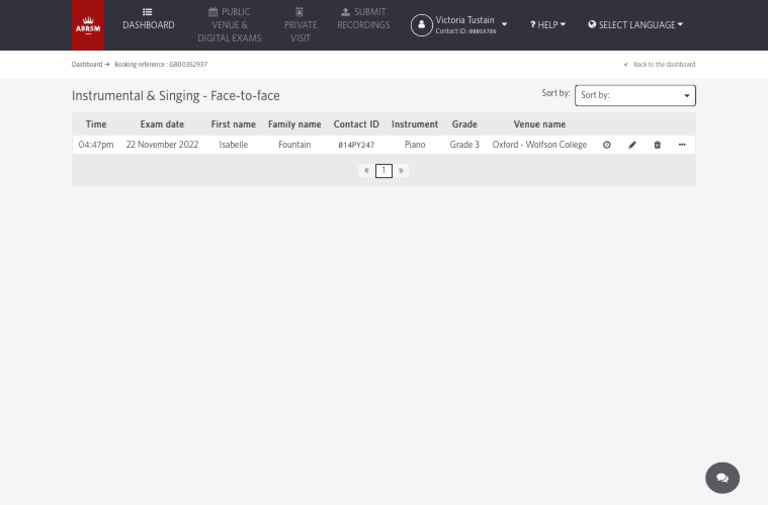Click the Piano instrument cell
The height and width of the screenshot is (505, 768).
tap(415, 144)
